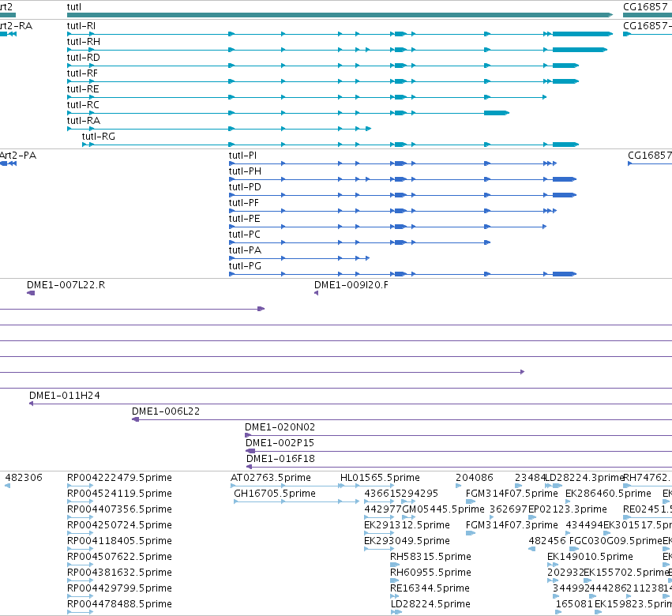Click the RE16344.5prime EST label
The width and height of the screenshot is (672, 616).
[430, 588]
